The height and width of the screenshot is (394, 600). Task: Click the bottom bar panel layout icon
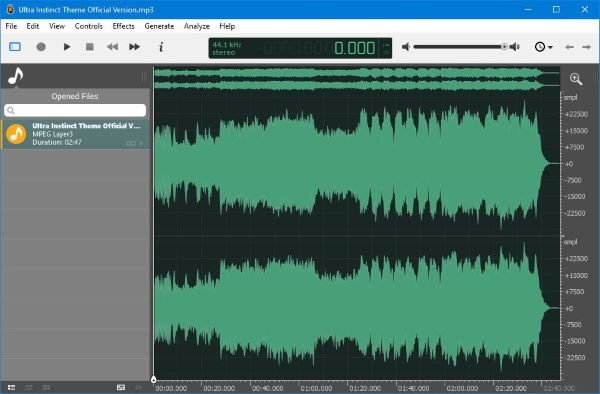click(121, 387)
